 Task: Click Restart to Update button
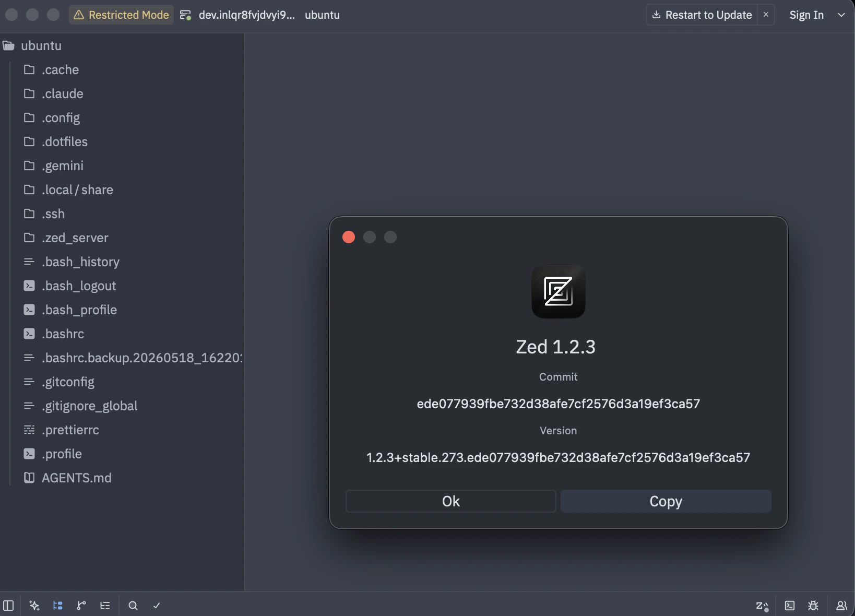tap(702, 15)
